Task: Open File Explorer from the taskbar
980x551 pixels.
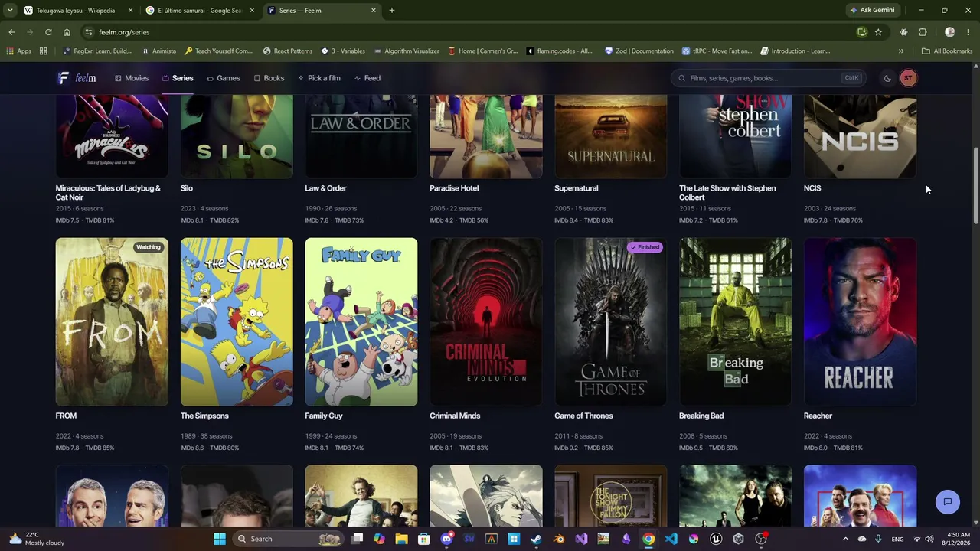Action: tap(401, 539)
